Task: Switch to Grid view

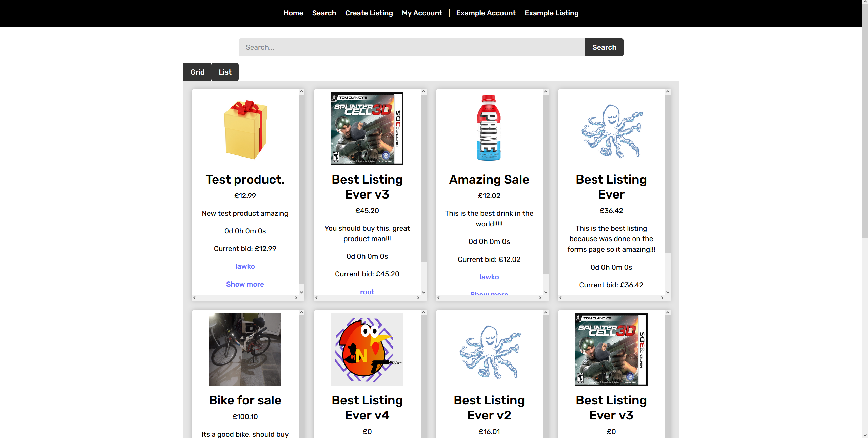Action: pos(197,72)
